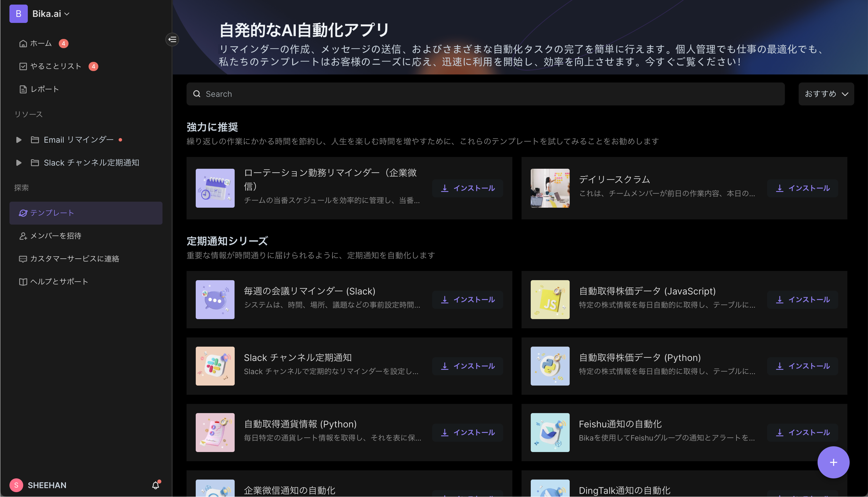
Task: Install 自動取得株価データ (JavaScript) template
Action: tap(802, 300)
